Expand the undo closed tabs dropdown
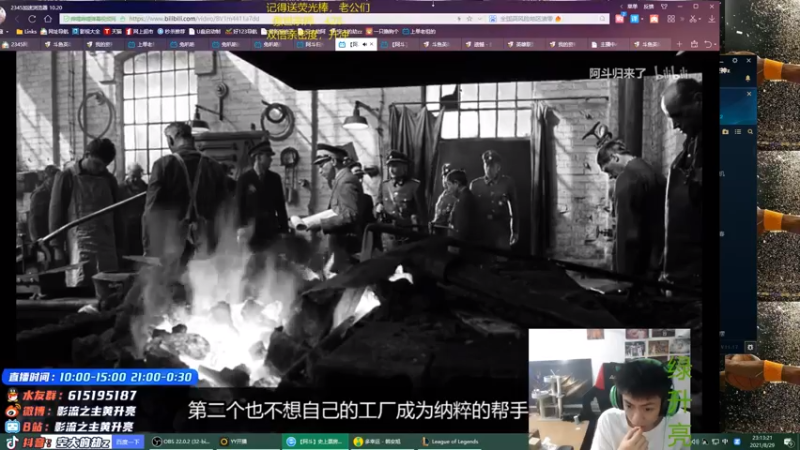The height and width of the screenshot is (450, 800). (x=715, y=45)
